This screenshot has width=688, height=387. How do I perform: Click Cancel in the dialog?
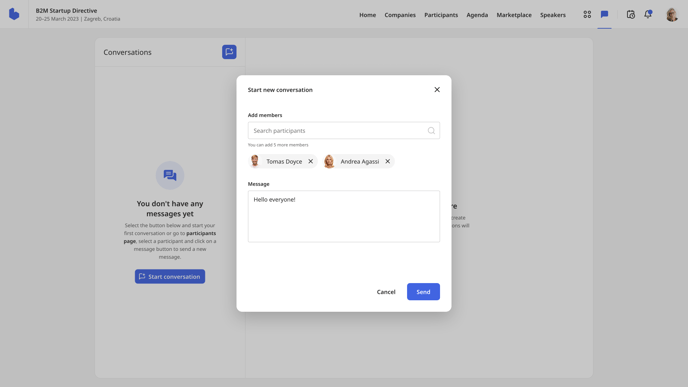(386, 292)
